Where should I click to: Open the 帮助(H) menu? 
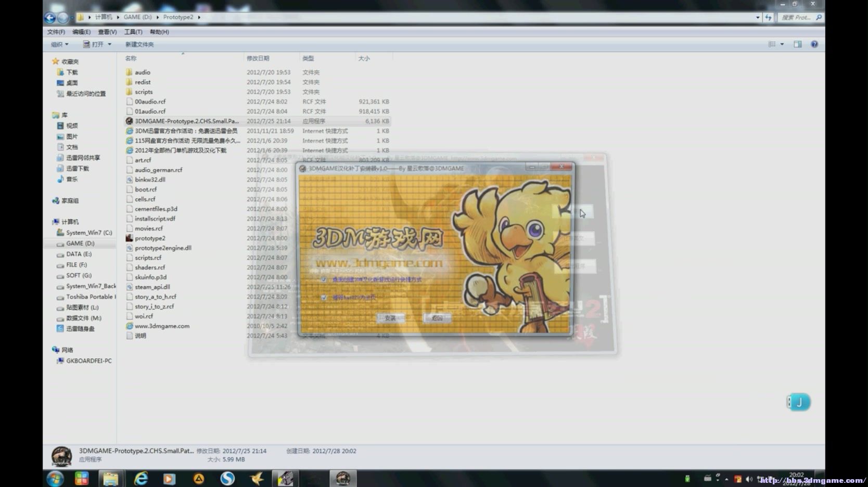pyautogui.click(x=159, y=32)
